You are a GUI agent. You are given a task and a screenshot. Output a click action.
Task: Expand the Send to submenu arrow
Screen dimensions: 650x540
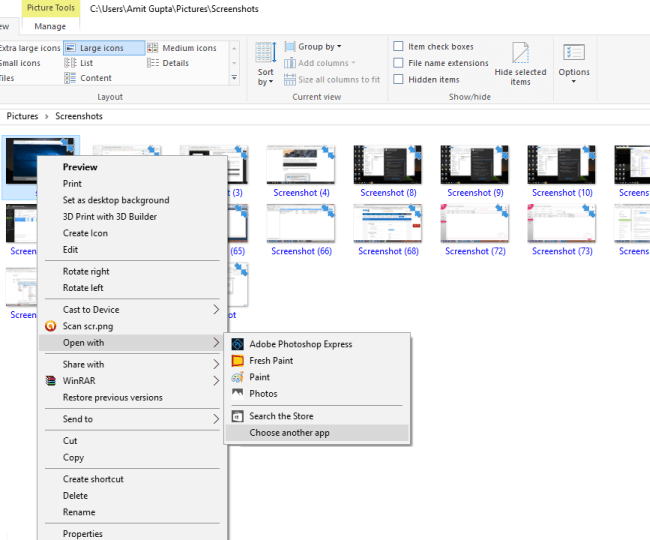(216, 419)
